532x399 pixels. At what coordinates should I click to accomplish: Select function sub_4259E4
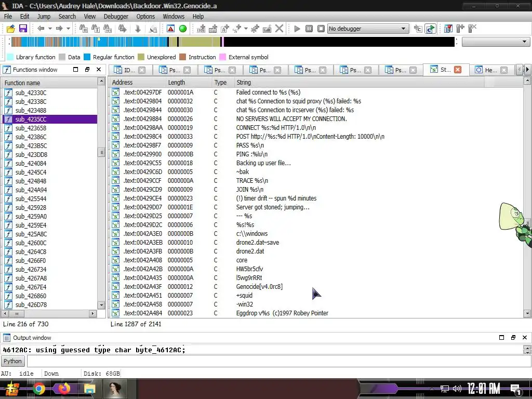point(50,225)
